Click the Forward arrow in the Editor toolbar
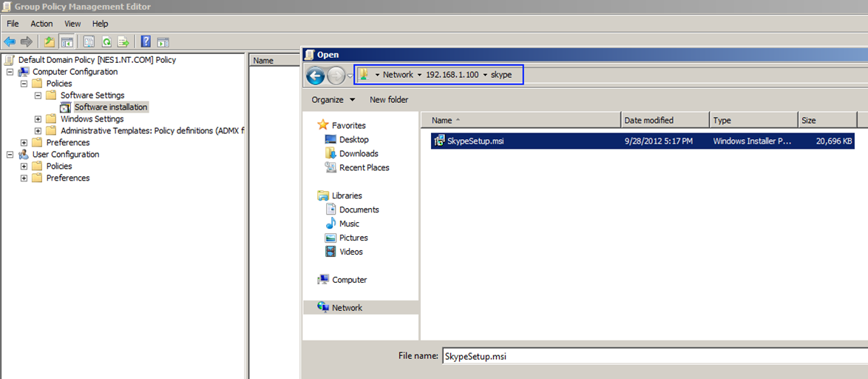This screenshot has height=379, width=868. point(27,41)
